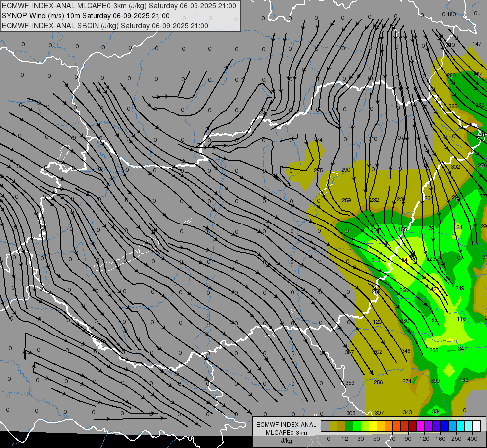
Task: Click the legend tick label 70
Action: (392, 439)
